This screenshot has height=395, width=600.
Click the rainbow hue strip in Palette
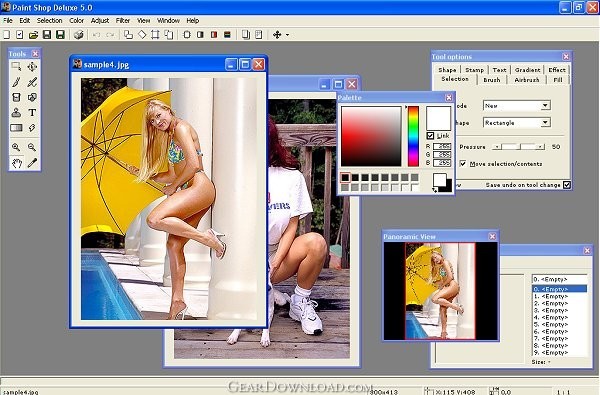[x=413, y=136]
